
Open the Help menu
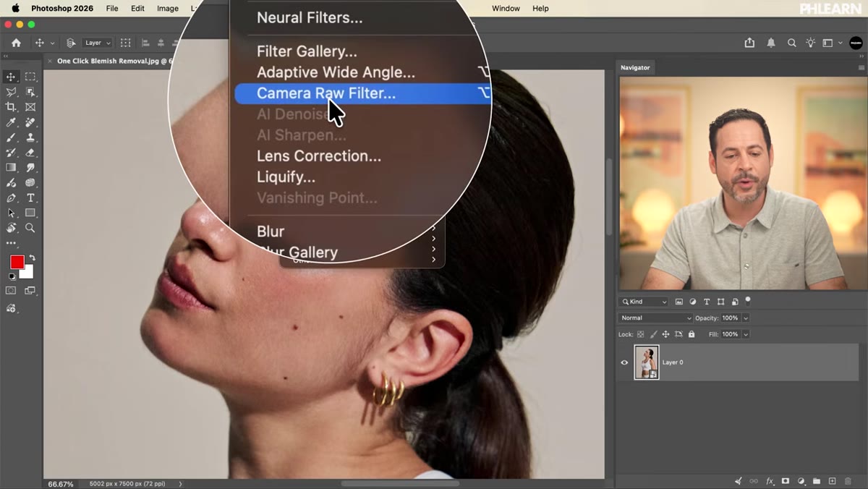540,9
